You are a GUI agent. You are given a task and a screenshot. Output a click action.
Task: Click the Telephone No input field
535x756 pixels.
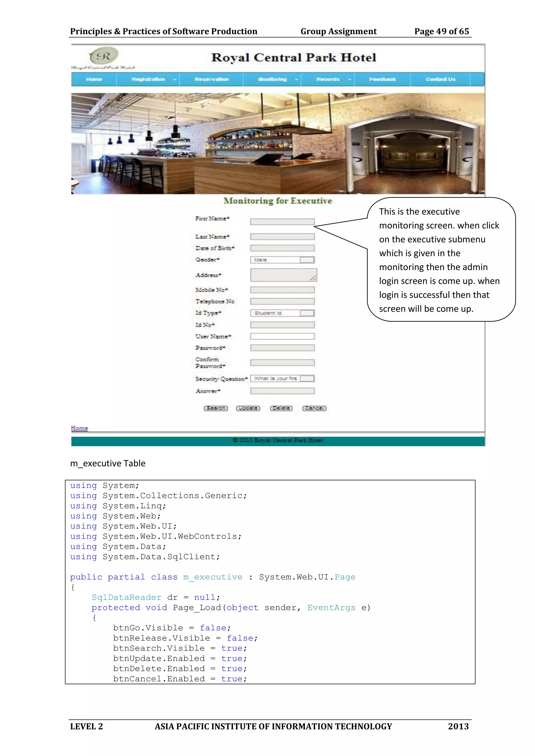pos(282,302)
